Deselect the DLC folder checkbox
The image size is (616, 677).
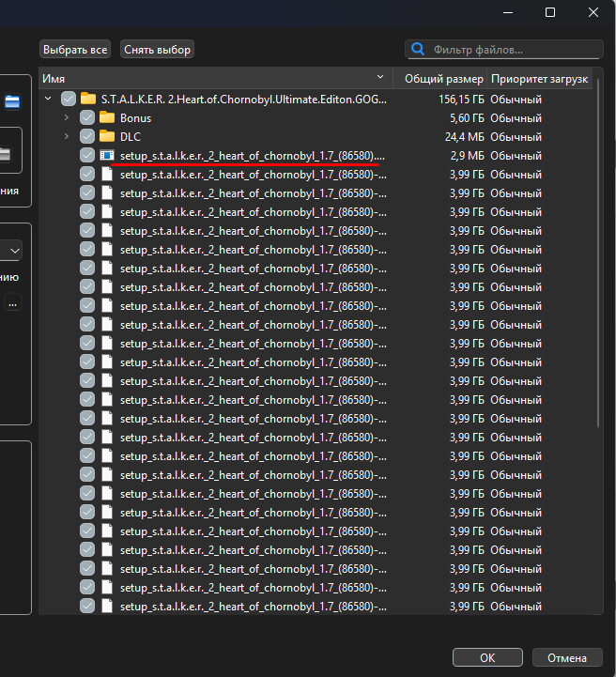pos(87,136)
